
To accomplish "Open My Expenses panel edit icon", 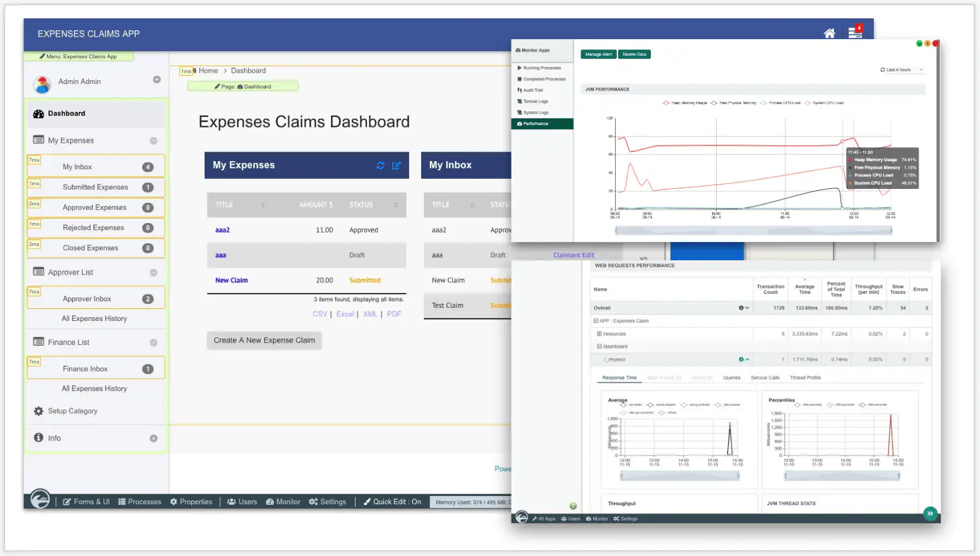I will click(x=396, y=166).
